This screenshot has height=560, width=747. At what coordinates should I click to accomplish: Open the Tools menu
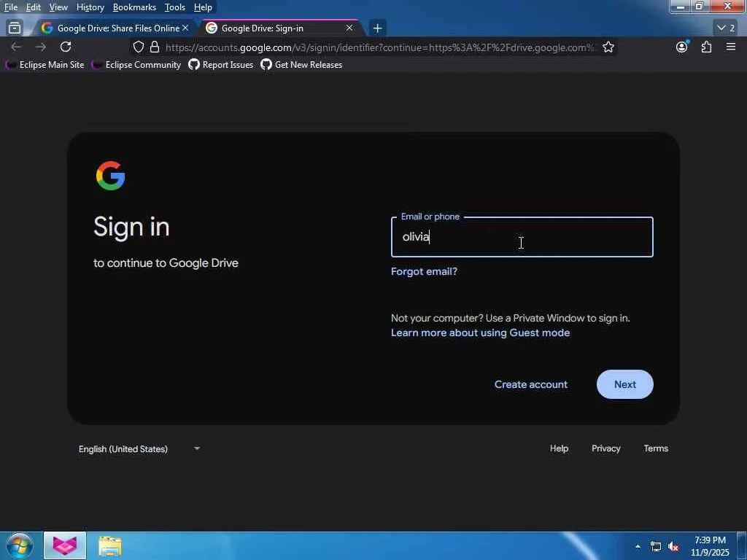(174, 7)
